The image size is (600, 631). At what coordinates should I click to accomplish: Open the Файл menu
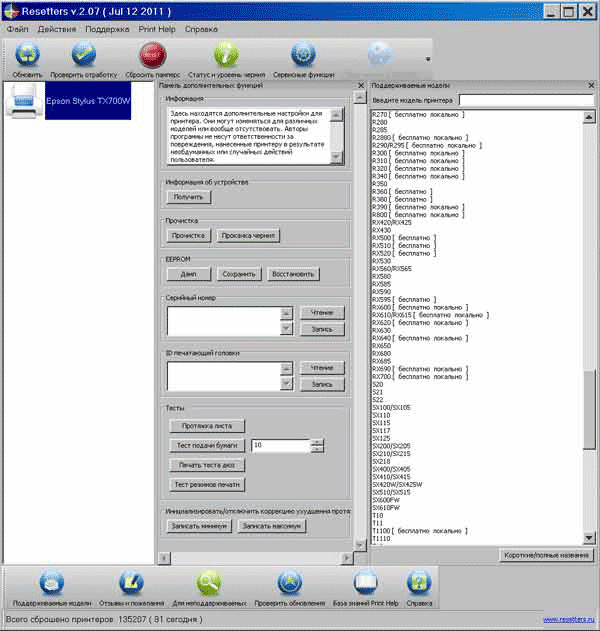[17, 29]
